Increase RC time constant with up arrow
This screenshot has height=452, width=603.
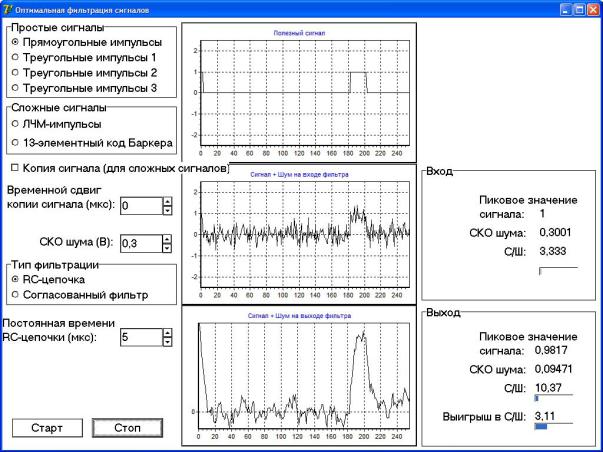[x=167, y=333]
